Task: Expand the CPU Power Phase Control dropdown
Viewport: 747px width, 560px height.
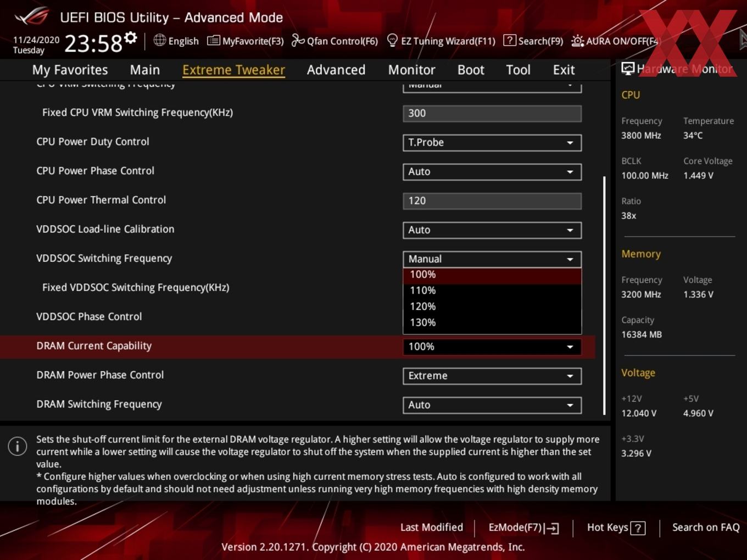Action: [x=492, y=172]
